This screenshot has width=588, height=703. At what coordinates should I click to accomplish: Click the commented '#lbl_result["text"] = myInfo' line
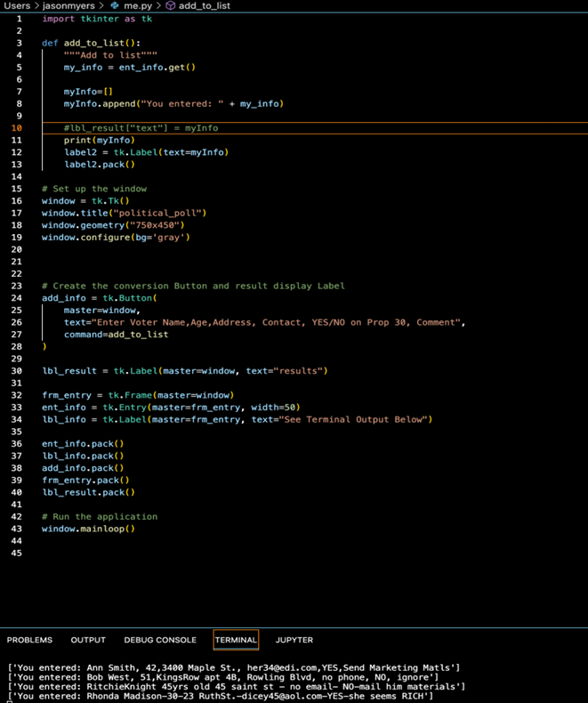141,128
